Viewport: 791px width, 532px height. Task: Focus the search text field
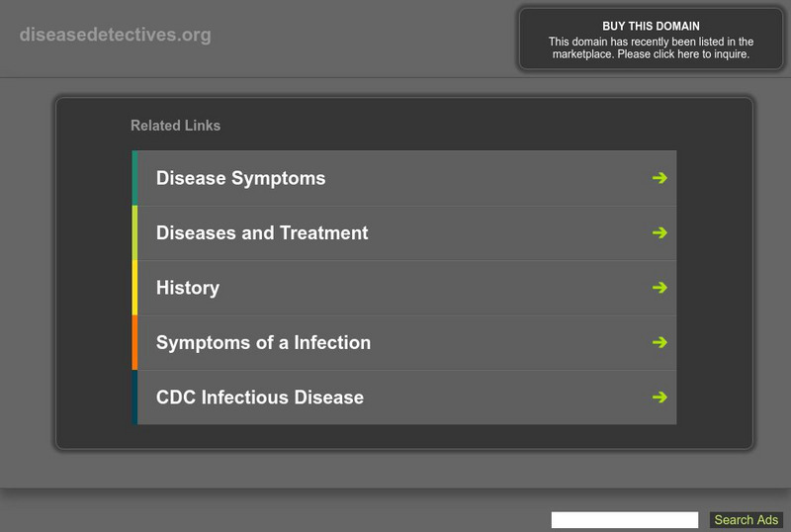point(624,520)
